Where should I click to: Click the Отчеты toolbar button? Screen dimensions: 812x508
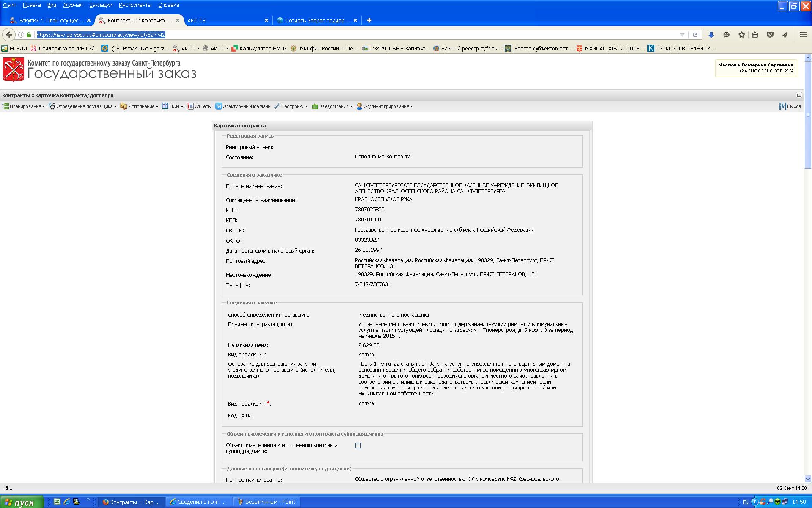tap(200, 106)
